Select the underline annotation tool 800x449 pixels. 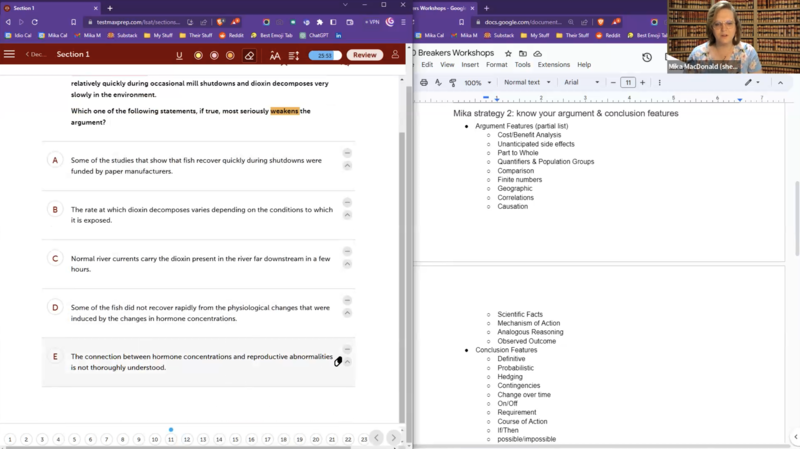click(x=179, y=55)
